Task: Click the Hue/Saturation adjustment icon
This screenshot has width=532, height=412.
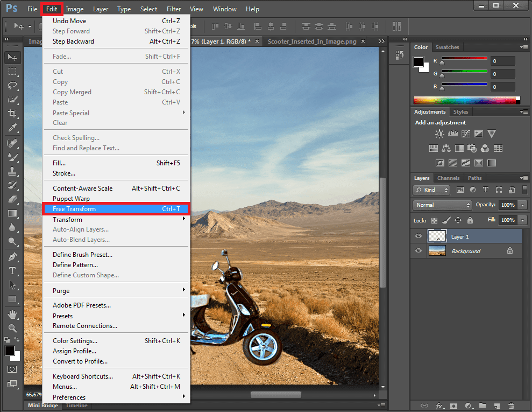Action: pos(433,148)
